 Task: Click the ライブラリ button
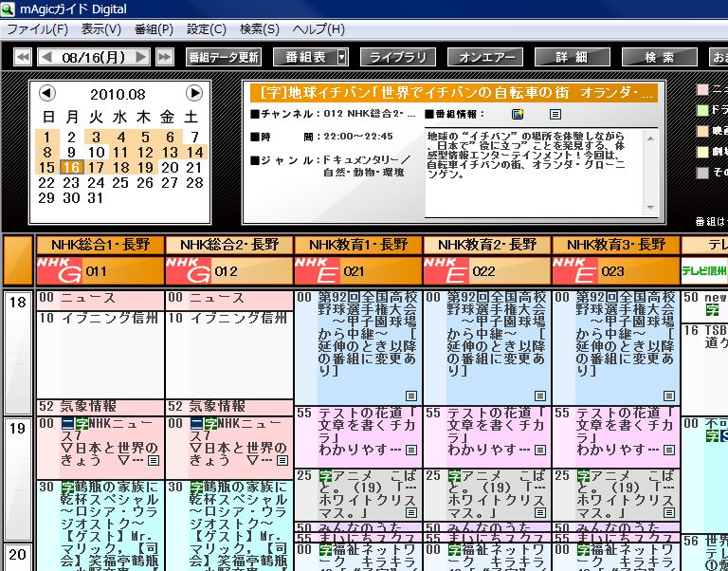click(x=398, y=57)
